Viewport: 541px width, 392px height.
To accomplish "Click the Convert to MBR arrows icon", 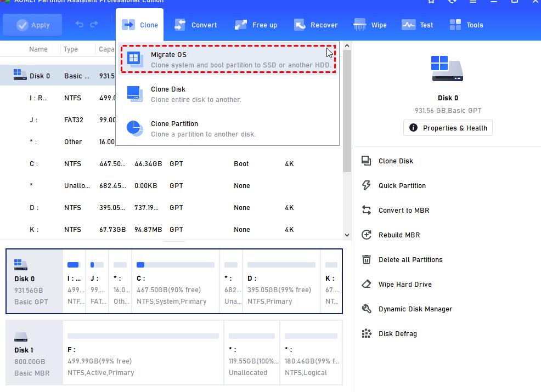I will click(366, 210).
